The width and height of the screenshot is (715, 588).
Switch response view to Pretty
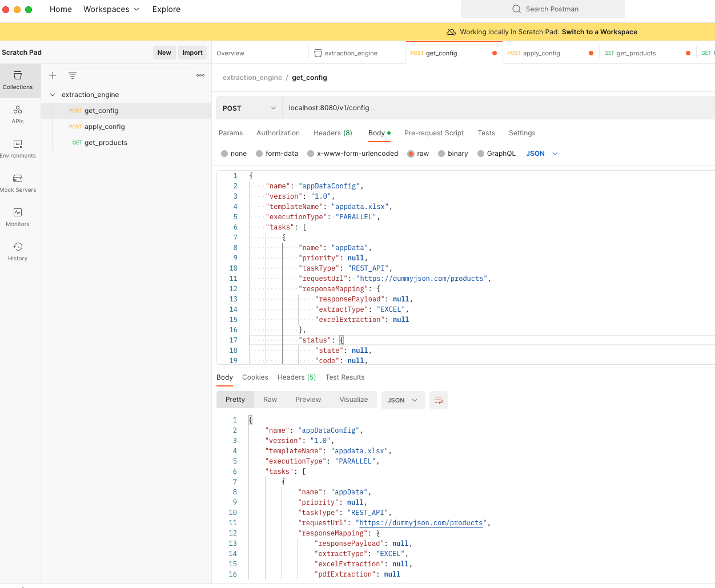[235, 400]
